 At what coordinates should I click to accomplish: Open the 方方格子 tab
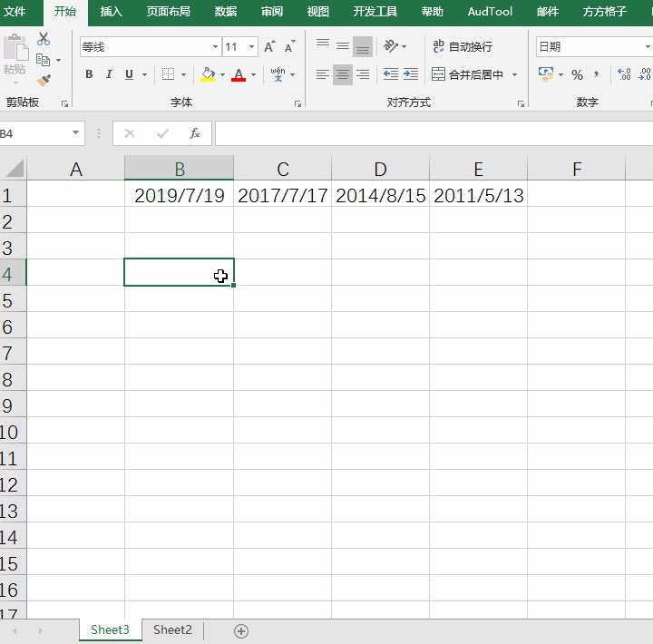pos(605,12)
